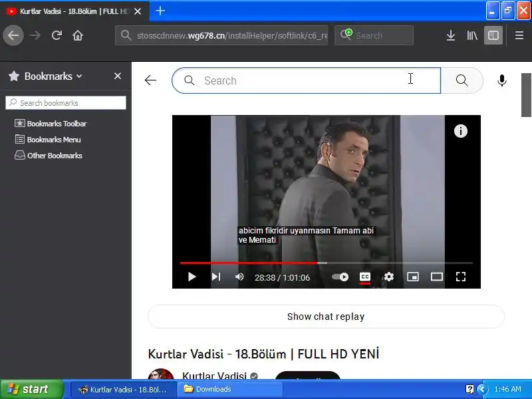Open the hamburger application menu
532x399 pixels.
point(519,35)
